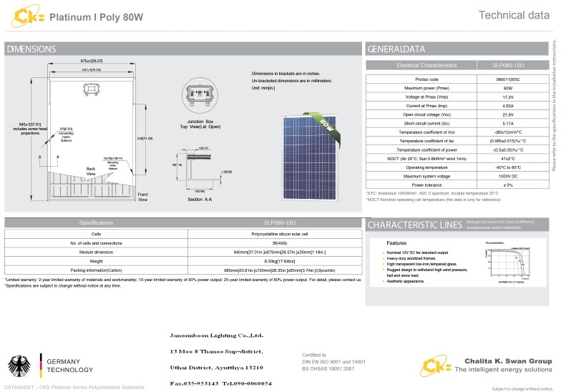This screenshot has height=392, width=566.
Task: Click the German eagle emblem
Action: point(19,366)
